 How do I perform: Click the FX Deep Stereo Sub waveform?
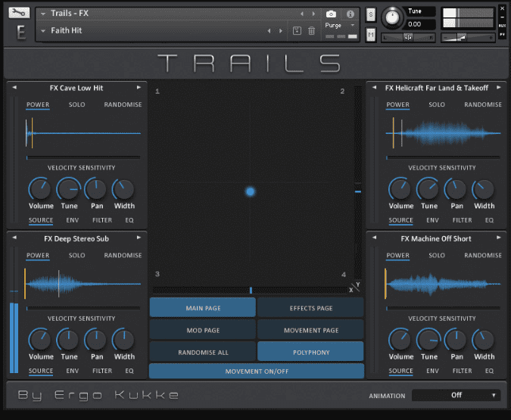(83, 284)
